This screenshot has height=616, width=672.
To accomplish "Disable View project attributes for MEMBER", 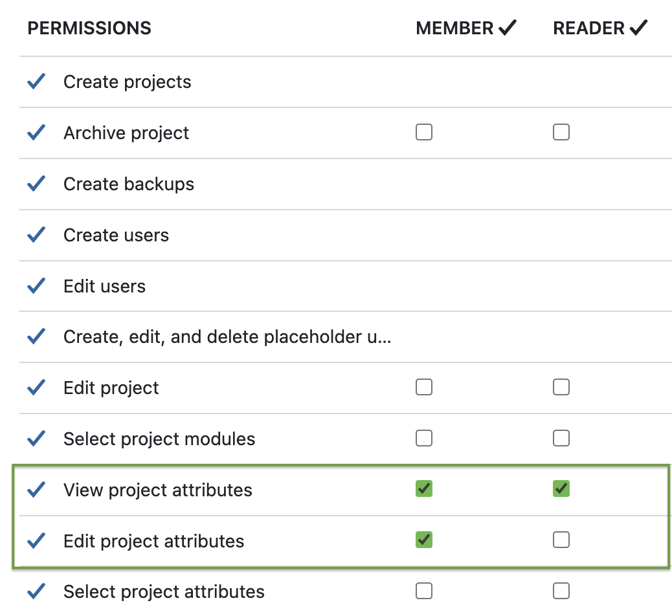I will [424, 489].
